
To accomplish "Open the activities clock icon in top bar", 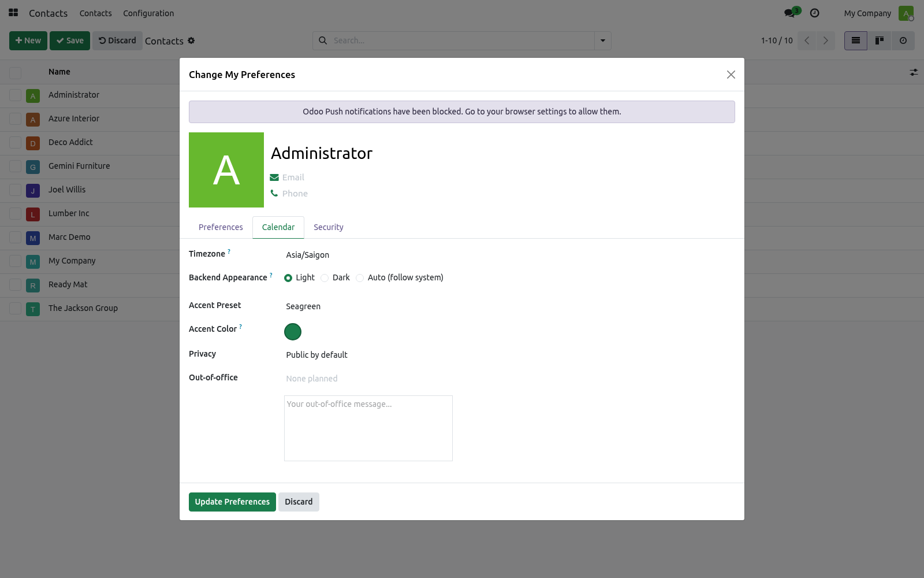I will 815,13.
